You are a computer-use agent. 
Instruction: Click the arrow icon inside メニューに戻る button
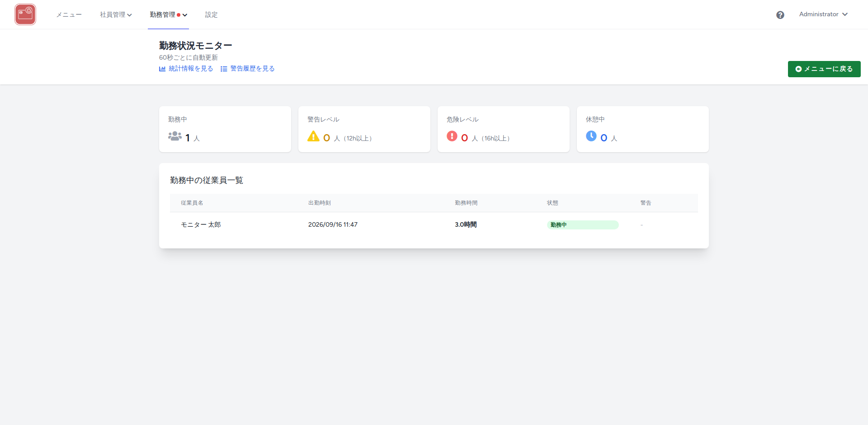click(x=798, y=69)
